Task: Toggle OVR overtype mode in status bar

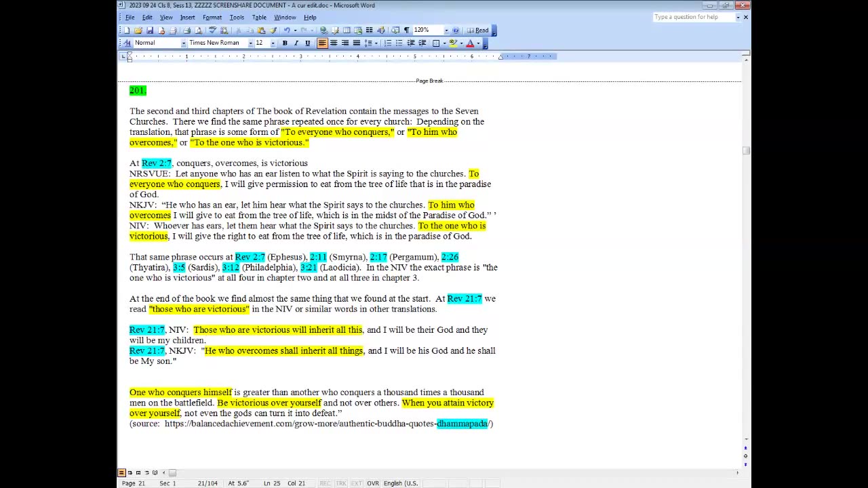Action: (x=372, y=483)
